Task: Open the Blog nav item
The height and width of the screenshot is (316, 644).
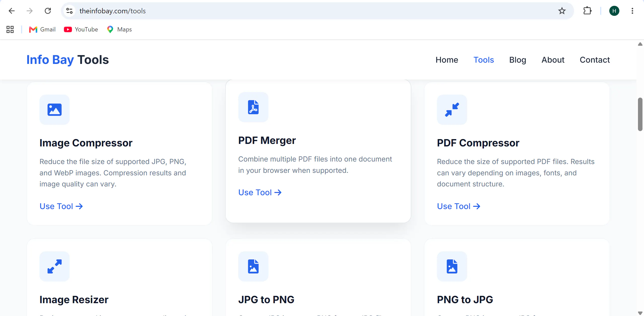Action: tap(517, 60)
